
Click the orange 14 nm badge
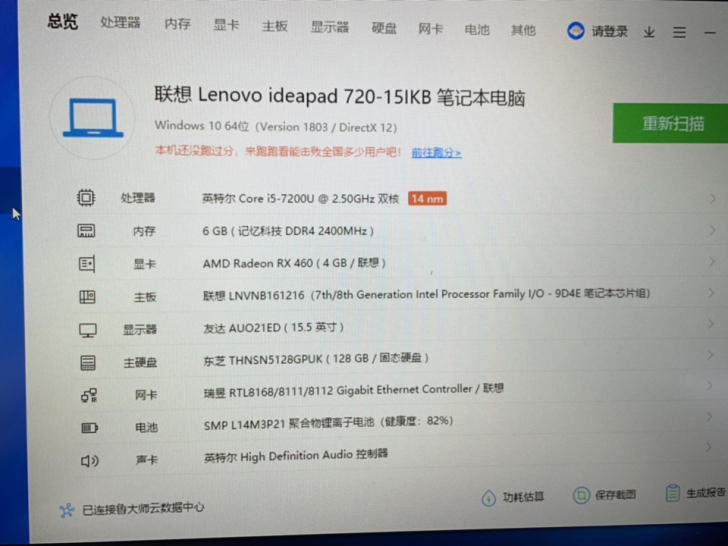coord(427,199)
